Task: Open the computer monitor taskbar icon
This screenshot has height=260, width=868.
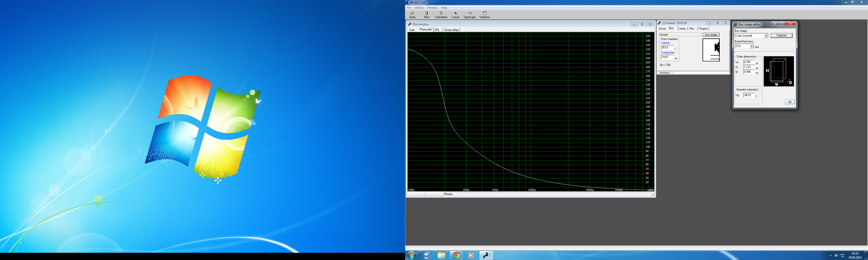Action: point(426,255)
